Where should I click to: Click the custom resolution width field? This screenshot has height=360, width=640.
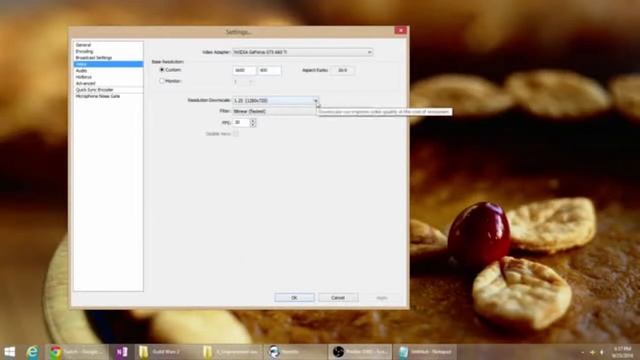[244, 70]
